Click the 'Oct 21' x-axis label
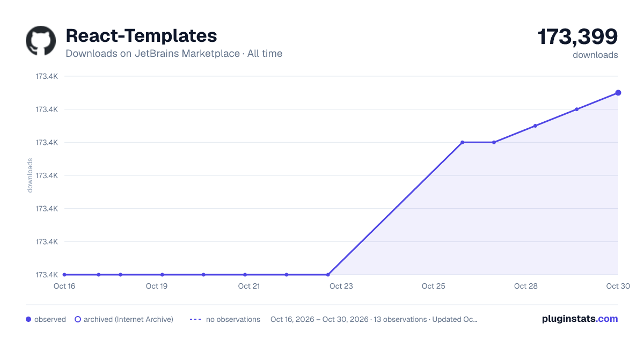The width and height of the screenshot is (644, 338). (249, 286)
